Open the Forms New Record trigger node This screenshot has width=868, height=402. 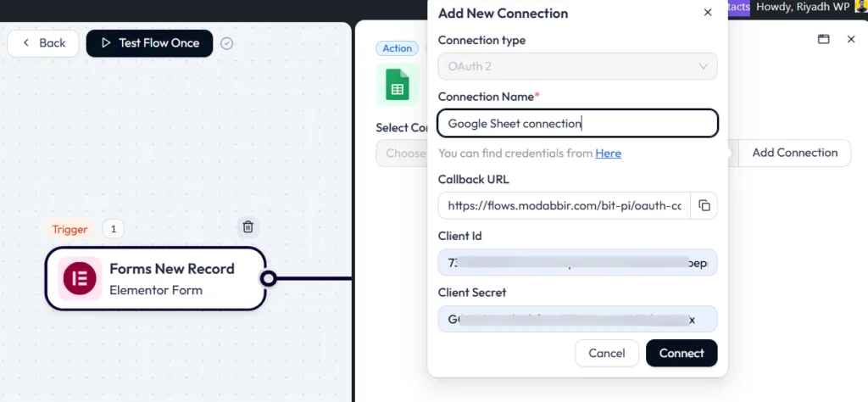click(x=156, y=278)
